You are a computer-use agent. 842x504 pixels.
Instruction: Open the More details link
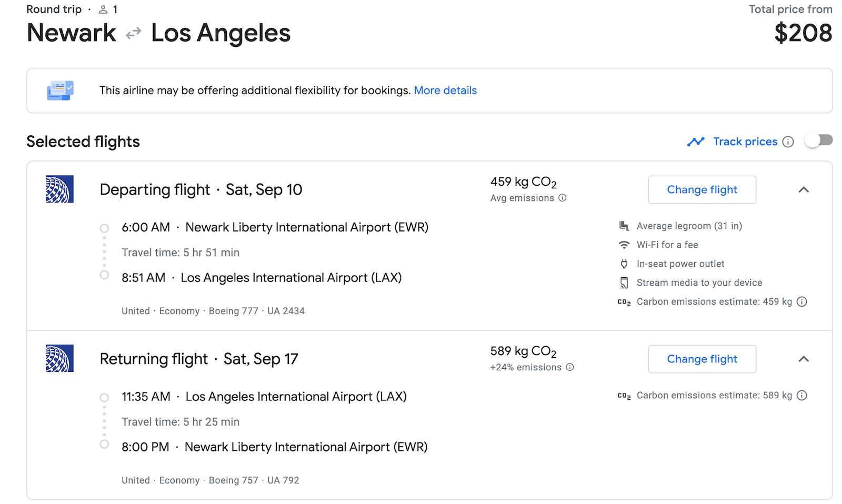445,90
